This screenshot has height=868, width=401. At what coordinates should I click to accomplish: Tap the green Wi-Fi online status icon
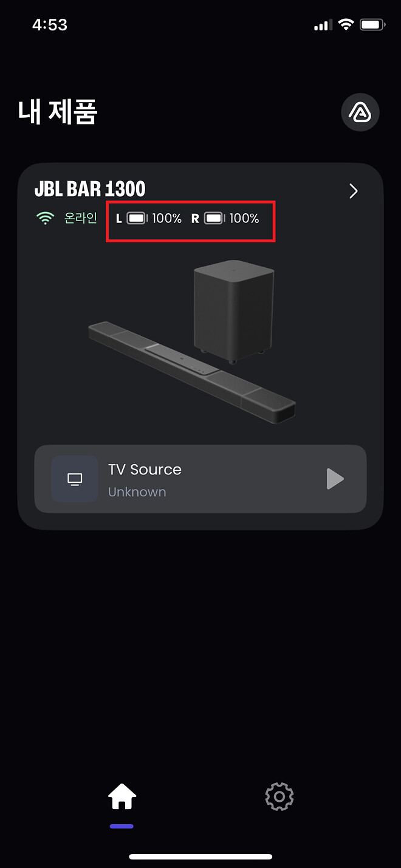[46, 218]
